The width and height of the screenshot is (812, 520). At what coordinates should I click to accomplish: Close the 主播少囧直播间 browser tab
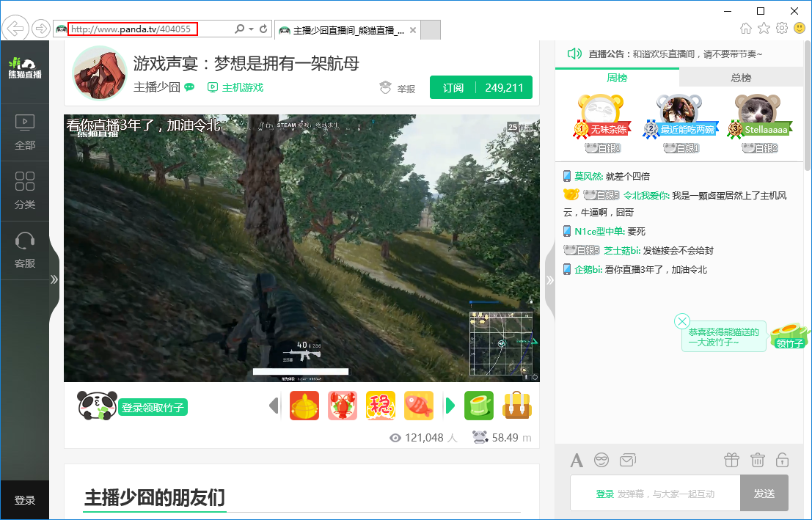(413, 30)
